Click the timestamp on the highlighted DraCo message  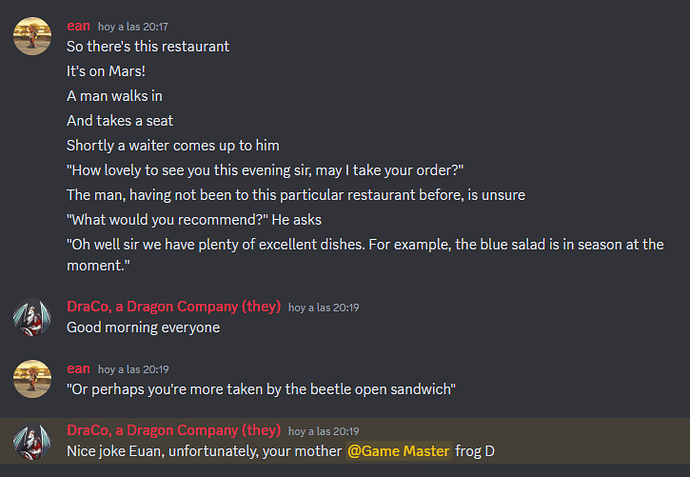(323, 431)
